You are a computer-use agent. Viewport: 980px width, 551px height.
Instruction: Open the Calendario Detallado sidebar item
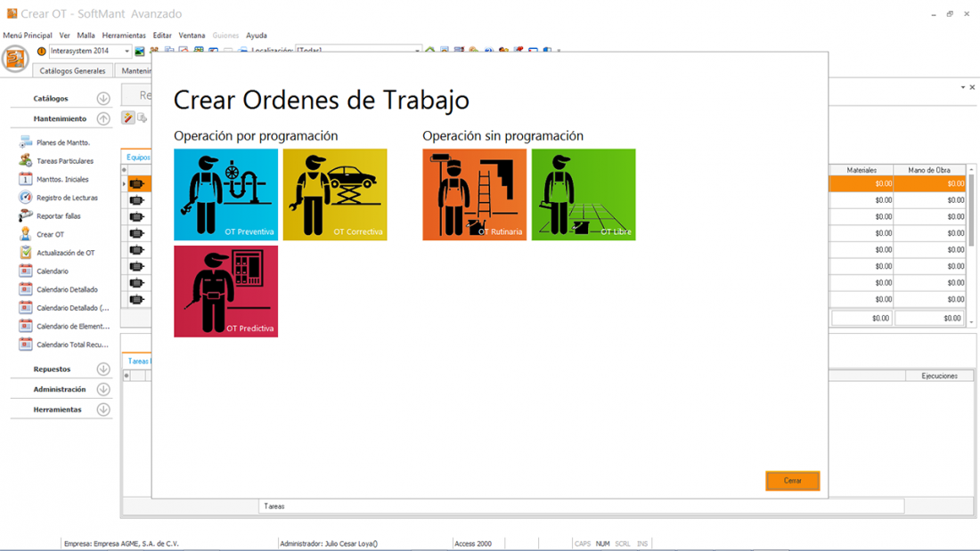click(67, 289)
